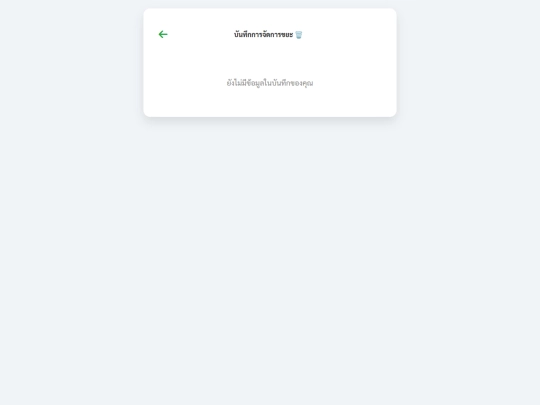Leave the waste log using the back arrow
This screenshot has height=405, width=540.
163,34
